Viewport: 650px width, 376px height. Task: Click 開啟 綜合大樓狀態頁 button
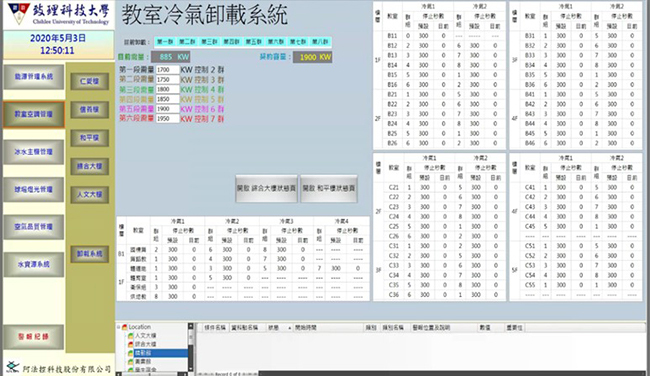(x=267, y=188)
